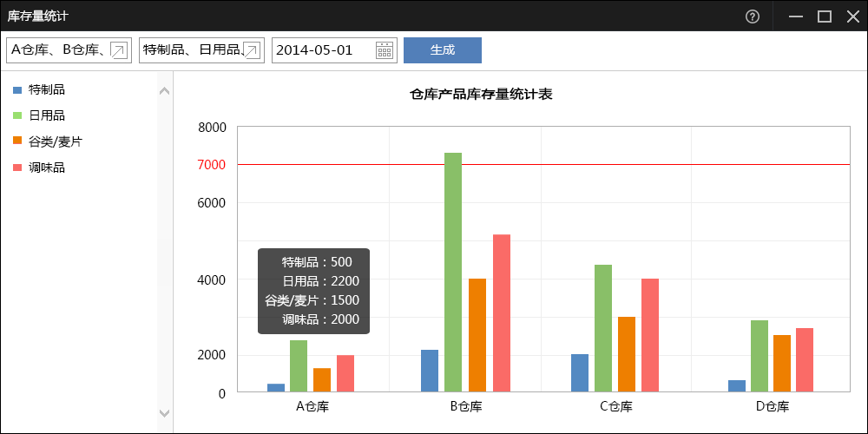
Task: Click the red 调味品 bar in D仓库
Action: coord(805,360)
